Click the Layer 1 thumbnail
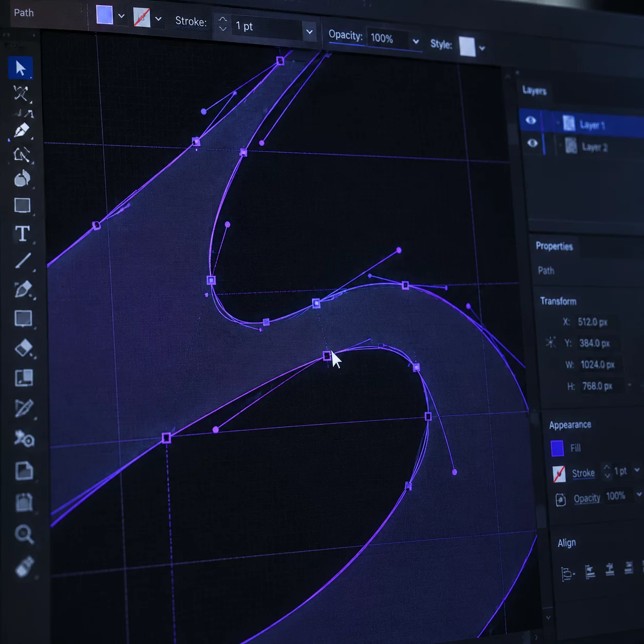Image resolution: width=644 pixels, height=644 pixels. point(569,123)
